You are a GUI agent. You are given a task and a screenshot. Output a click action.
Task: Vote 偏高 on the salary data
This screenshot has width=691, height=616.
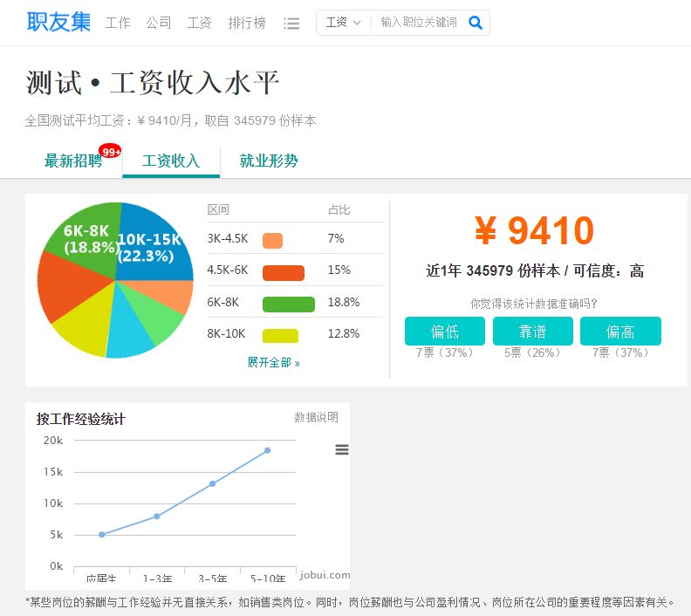coord(620,332)
